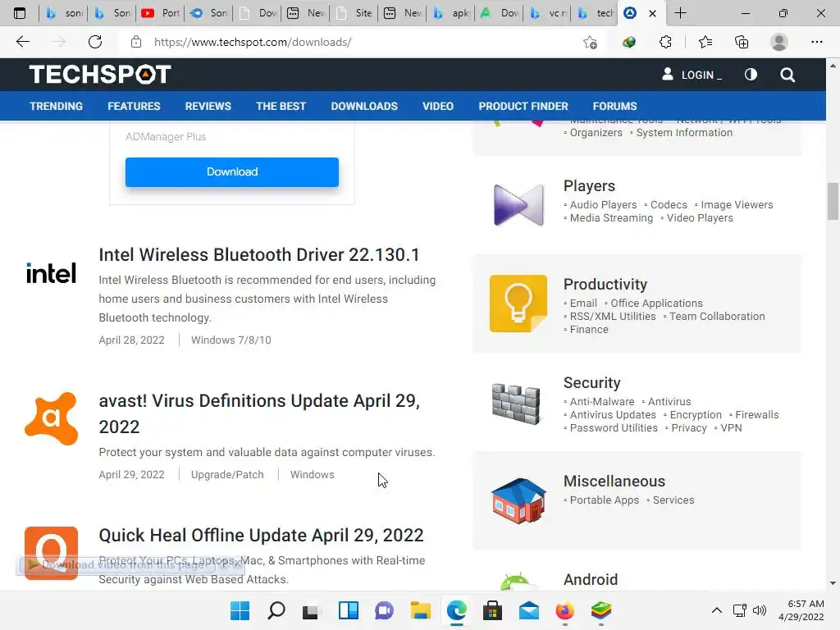840x630 pixels.
Task: Select DOWNLOADS in the navigation bar
Action: pyautogui.click(x=364, y=106)
